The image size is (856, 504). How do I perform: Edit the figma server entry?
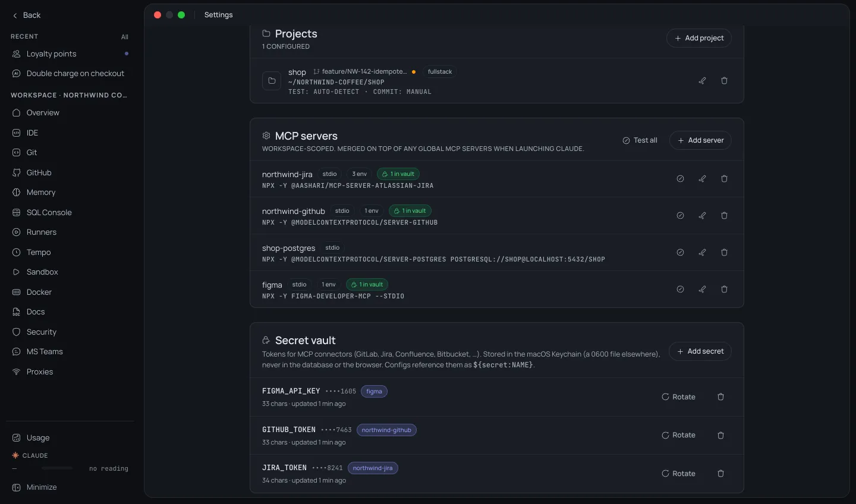coord(702,289)
